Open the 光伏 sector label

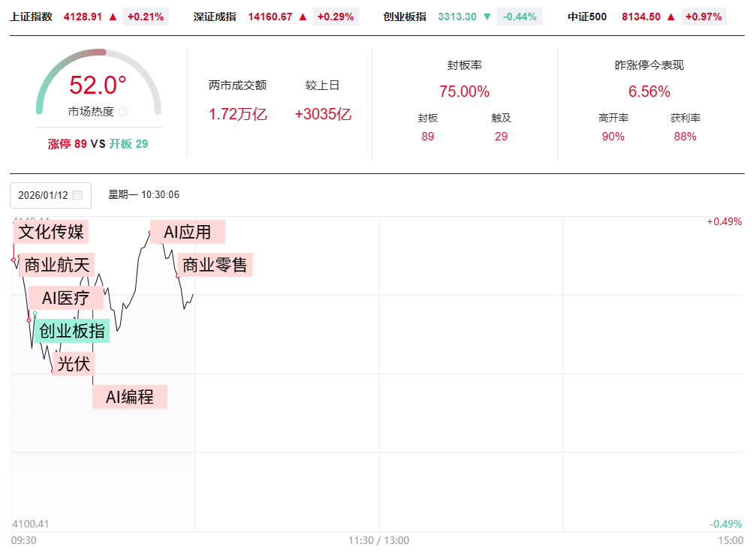[x=73, y=363]
